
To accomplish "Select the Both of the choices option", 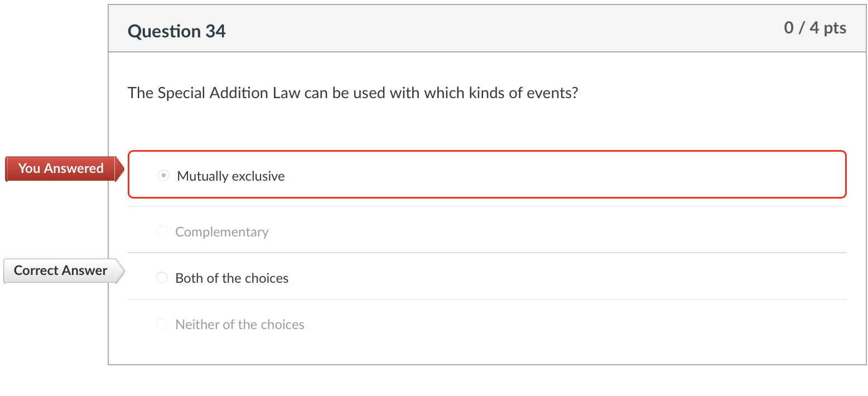I will click(162, 277).
